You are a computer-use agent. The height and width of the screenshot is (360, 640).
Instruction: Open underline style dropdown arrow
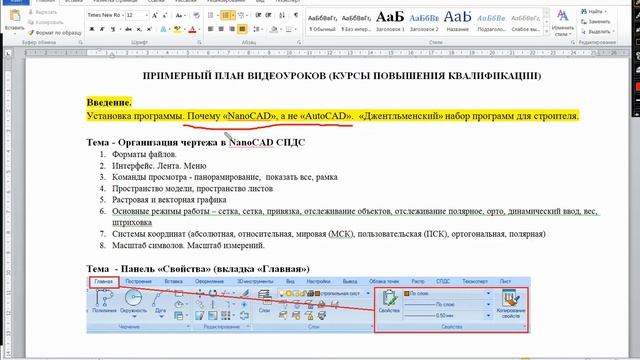coord(120,29)
